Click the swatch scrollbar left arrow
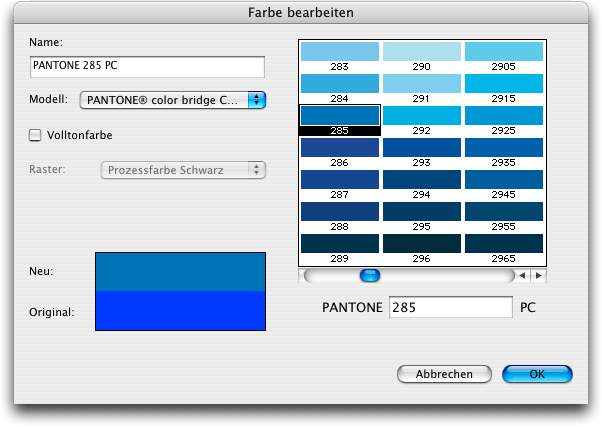Viewport: 602px width, 427px height. [x=522, y=275]
